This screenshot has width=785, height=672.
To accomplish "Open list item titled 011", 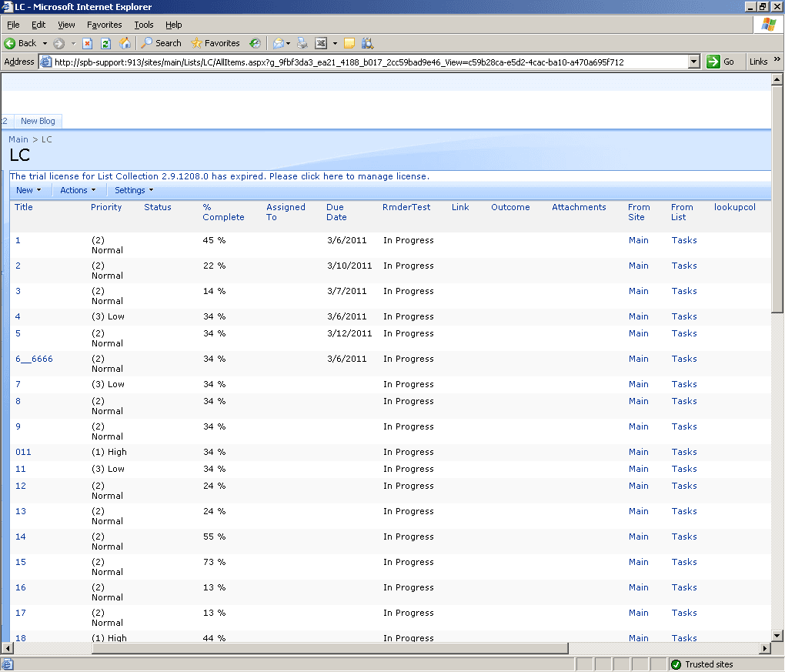I will click(x=23, y=452).
